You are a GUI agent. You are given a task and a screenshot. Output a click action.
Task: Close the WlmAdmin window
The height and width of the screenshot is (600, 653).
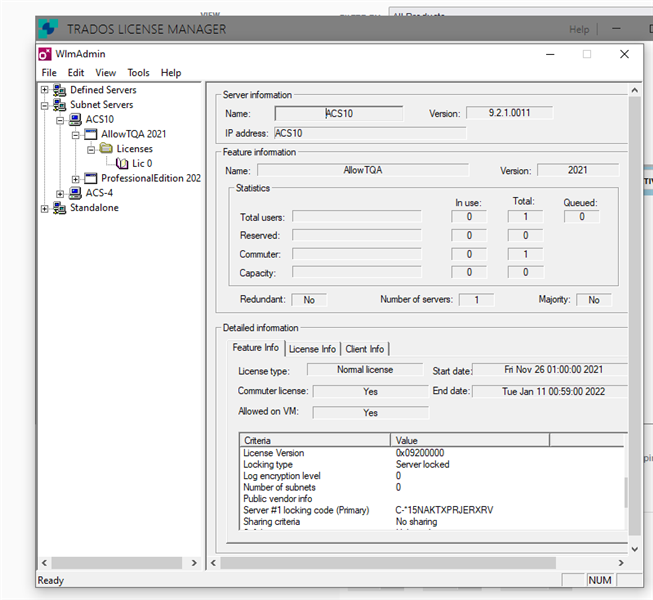pos(624,54)
